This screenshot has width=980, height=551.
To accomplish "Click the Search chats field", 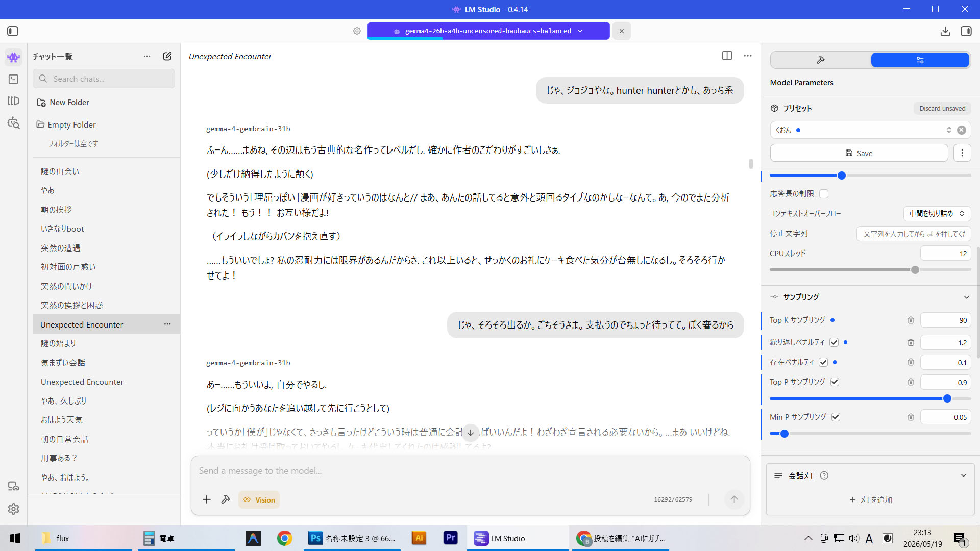I will [104, 79].
